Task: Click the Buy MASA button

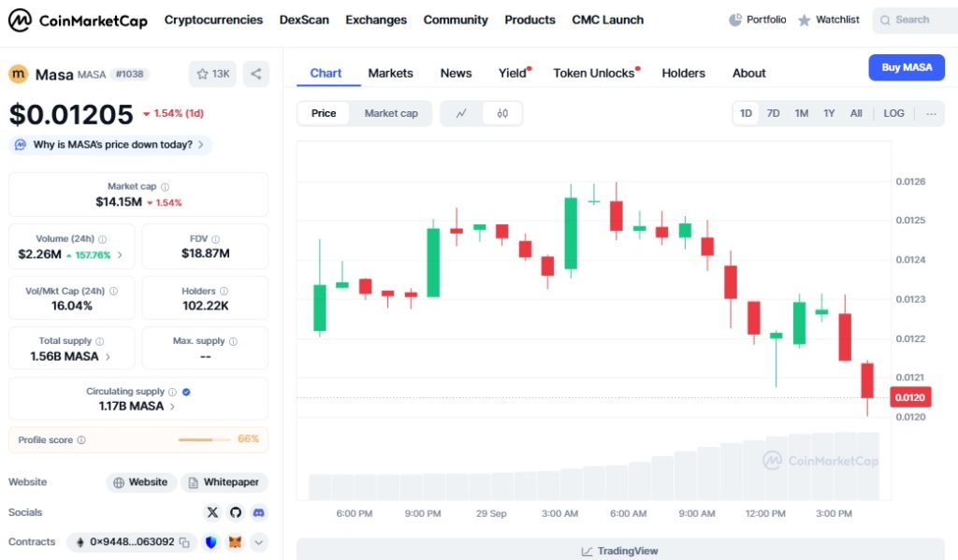Action: (906, 67)
